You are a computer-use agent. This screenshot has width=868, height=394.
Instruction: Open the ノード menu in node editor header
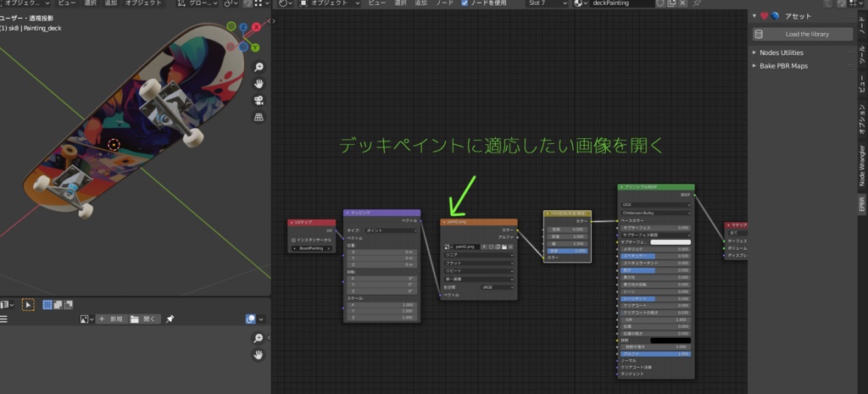coord(444,3)
